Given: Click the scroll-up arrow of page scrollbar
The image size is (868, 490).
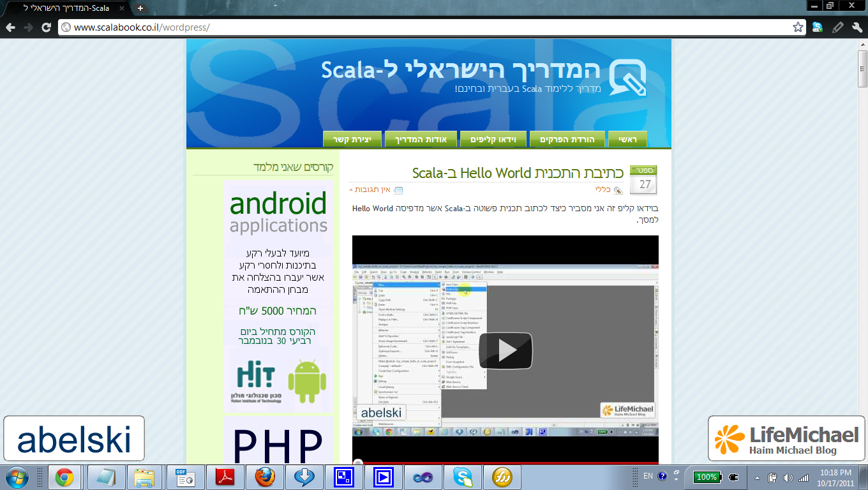Looking at the screenshot, I should pyautogui.click(x=862, y=44).
